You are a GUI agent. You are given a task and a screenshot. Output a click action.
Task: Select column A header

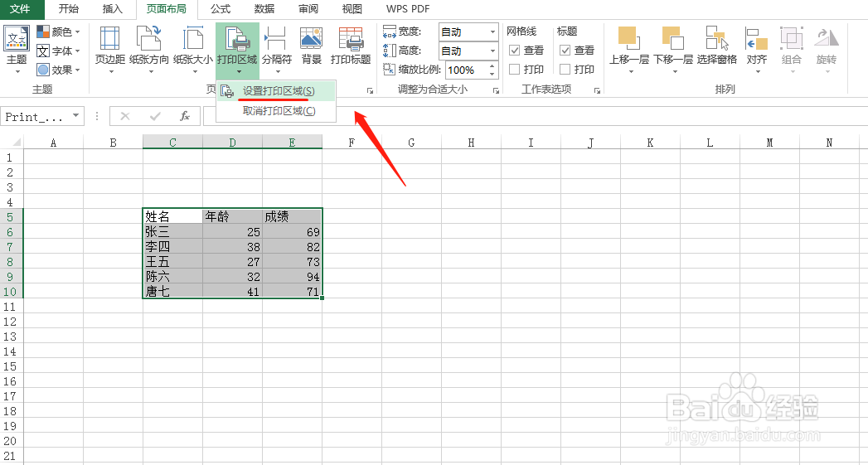pos(54,143)
